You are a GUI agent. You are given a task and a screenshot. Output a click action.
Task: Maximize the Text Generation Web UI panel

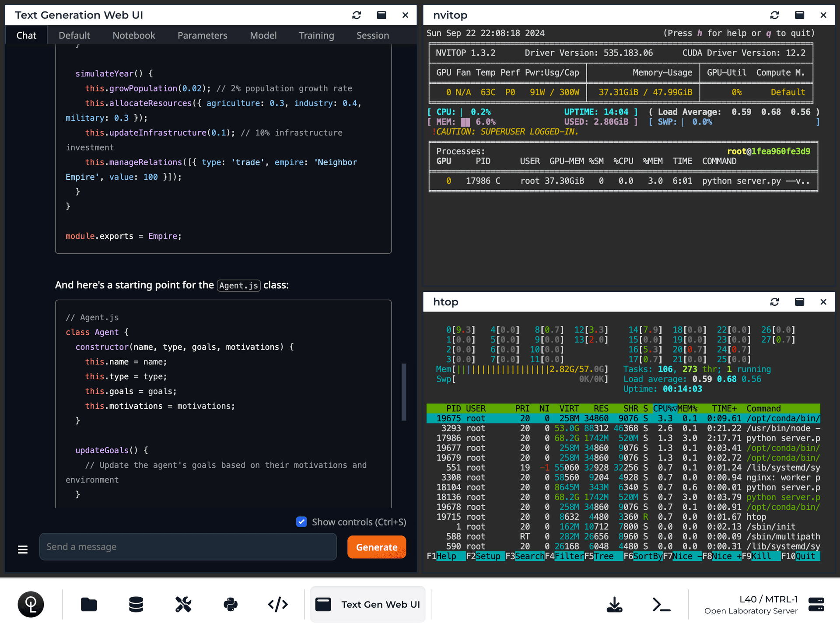pyautogui.click(x=381, y=15)
